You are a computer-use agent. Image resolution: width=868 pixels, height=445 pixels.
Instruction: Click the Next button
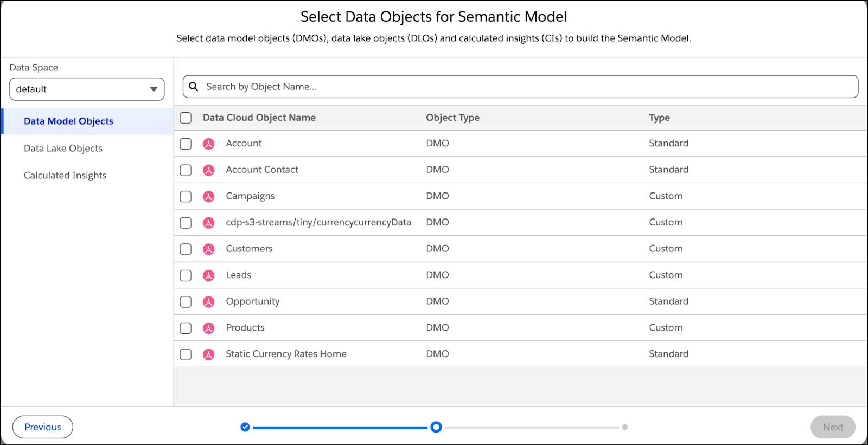(833, 427)
